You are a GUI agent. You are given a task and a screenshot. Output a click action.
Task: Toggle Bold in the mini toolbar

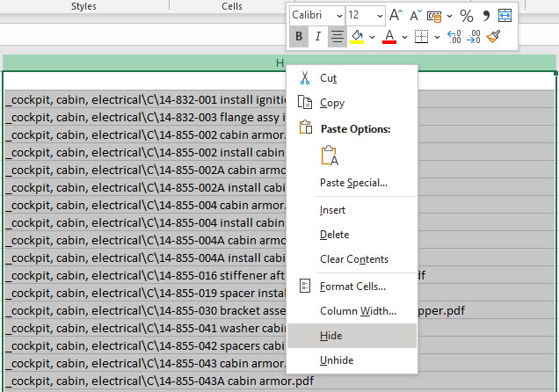pyautogui.click(x=299, y=37)
